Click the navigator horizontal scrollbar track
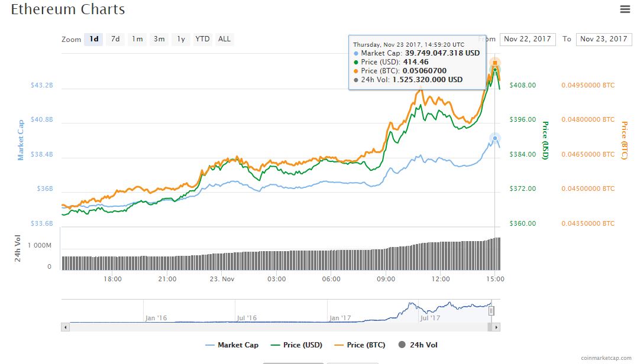Image resolution: width=637 pixels, height=364 pixels. (x=279, y=327)
